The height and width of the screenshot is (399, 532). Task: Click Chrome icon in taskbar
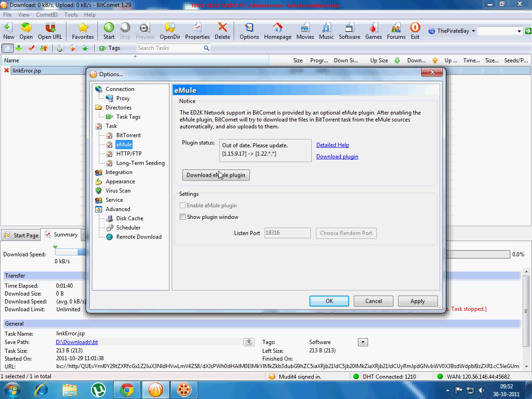tap(127, 390)
